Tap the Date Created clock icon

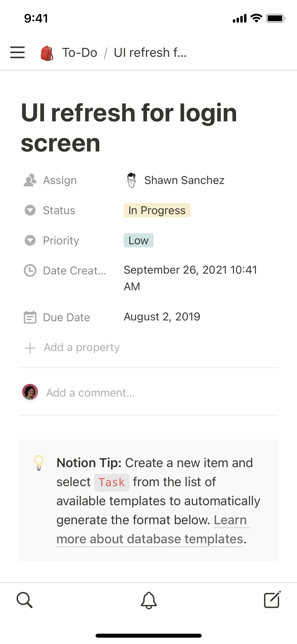click(30, 270)
